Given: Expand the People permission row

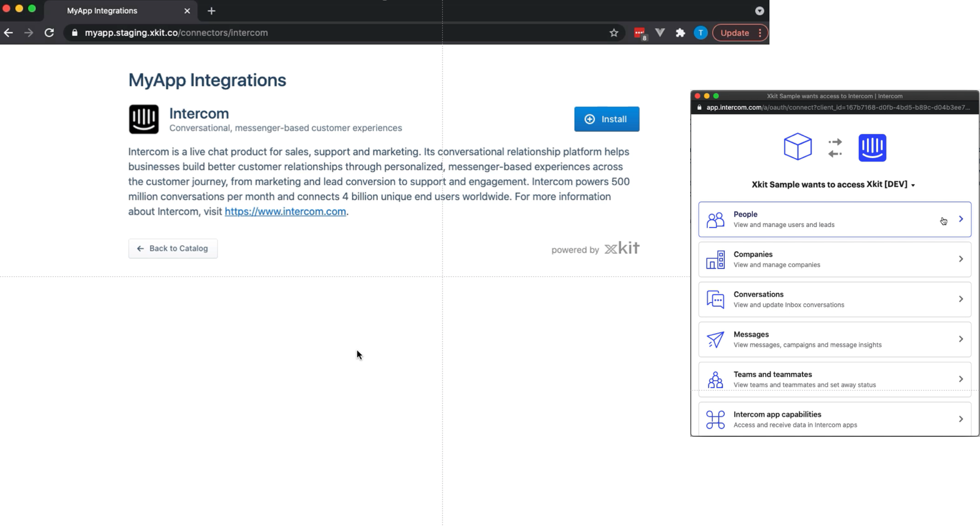Looking at the screenshot, I should coord(835,220).
